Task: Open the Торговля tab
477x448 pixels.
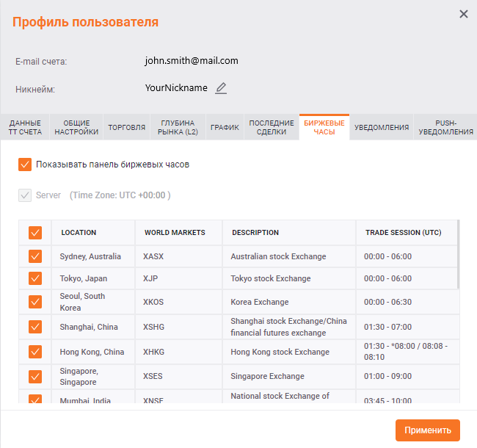Action: [126, 127]
